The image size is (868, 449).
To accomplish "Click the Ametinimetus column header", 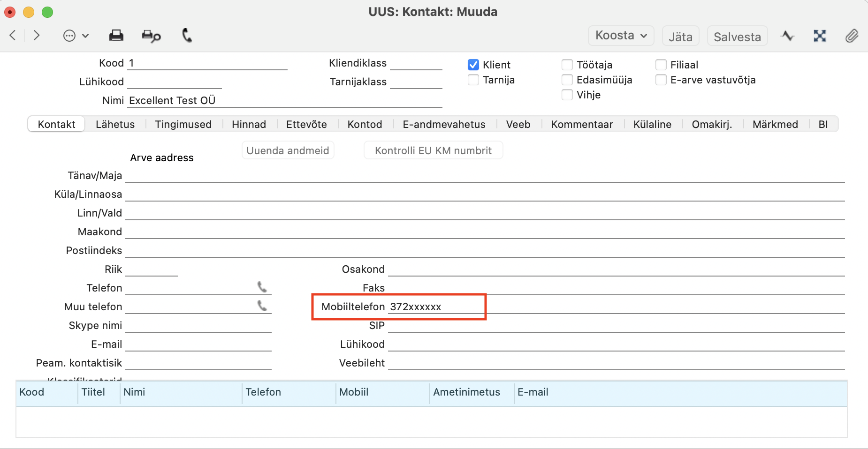I will [472, 392].
